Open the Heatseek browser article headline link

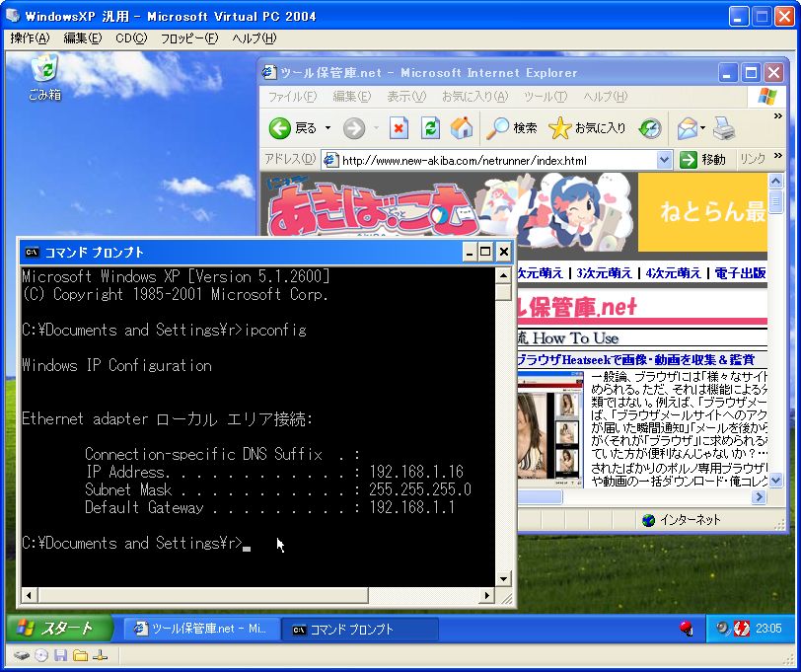click(x=636, y=360)
